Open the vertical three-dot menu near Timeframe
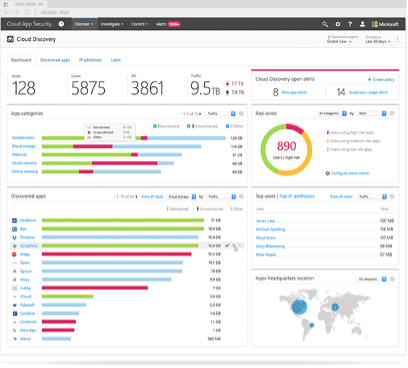This screenshot has width=408, height=368. coord(398,39)
